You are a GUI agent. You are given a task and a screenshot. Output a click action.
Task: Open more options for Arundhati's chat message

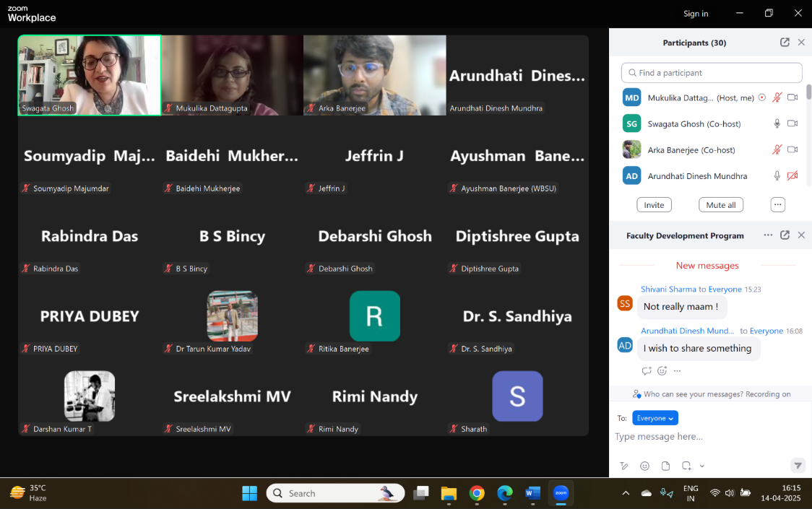(678, 371)
